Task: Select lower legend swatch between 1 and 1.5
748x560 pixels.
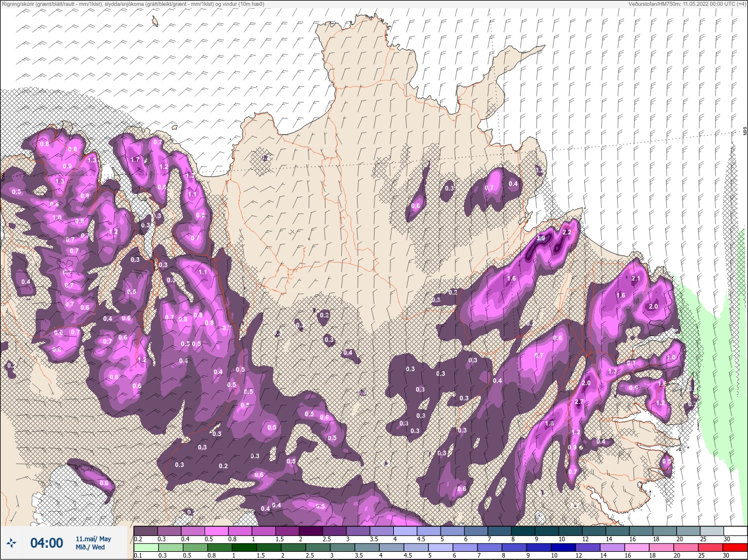Action: (x=243, y=548)
